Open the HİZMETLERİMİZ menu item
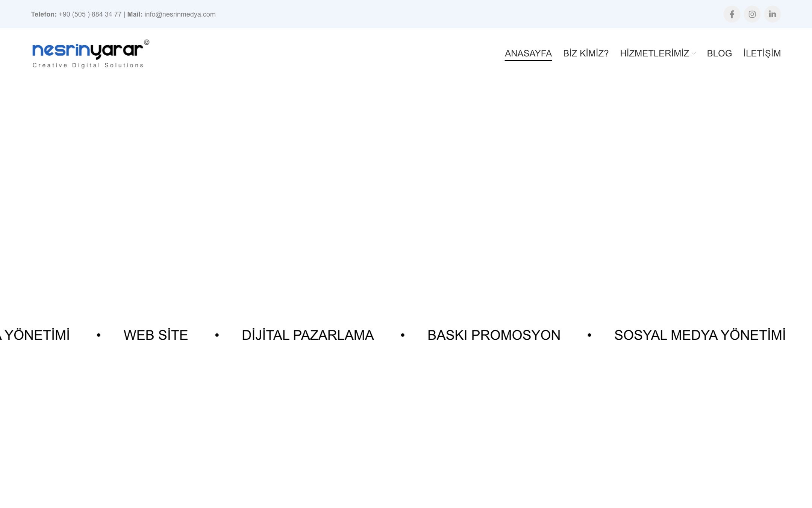The image size is (812, 508). 654,53
